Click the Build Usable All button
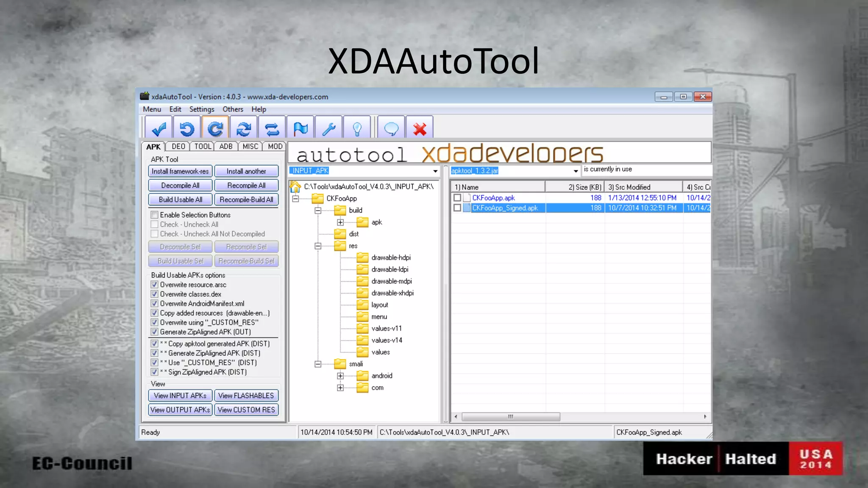 [180, 200]
